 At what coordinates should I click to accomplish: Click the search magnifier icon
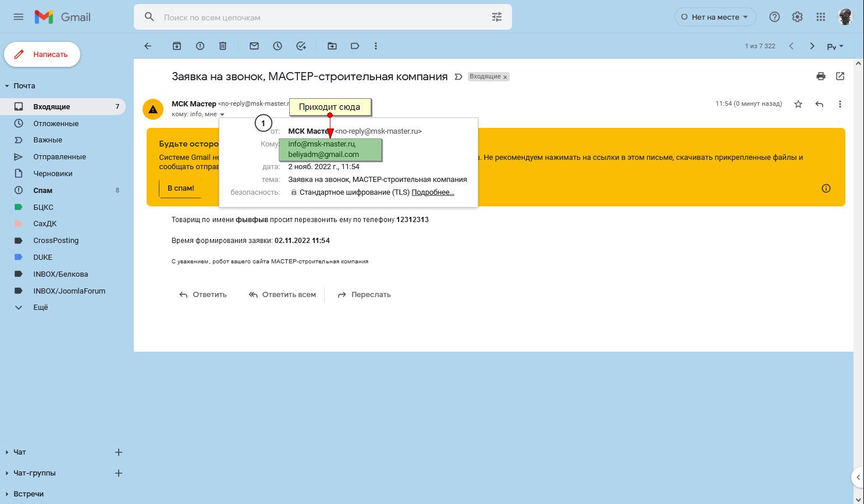click(150, 17)
